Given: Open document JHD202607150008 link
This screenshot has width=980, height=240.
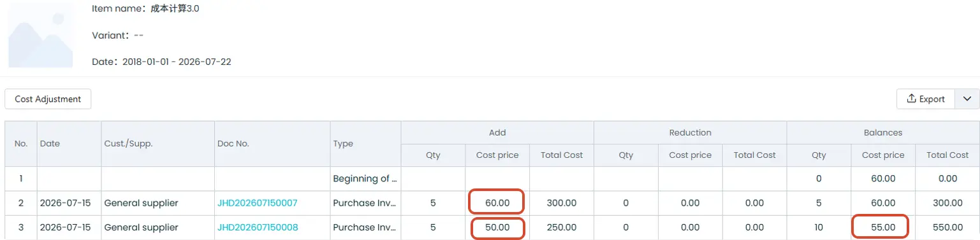Looking at the screenshot, I should tap(258, 227).
